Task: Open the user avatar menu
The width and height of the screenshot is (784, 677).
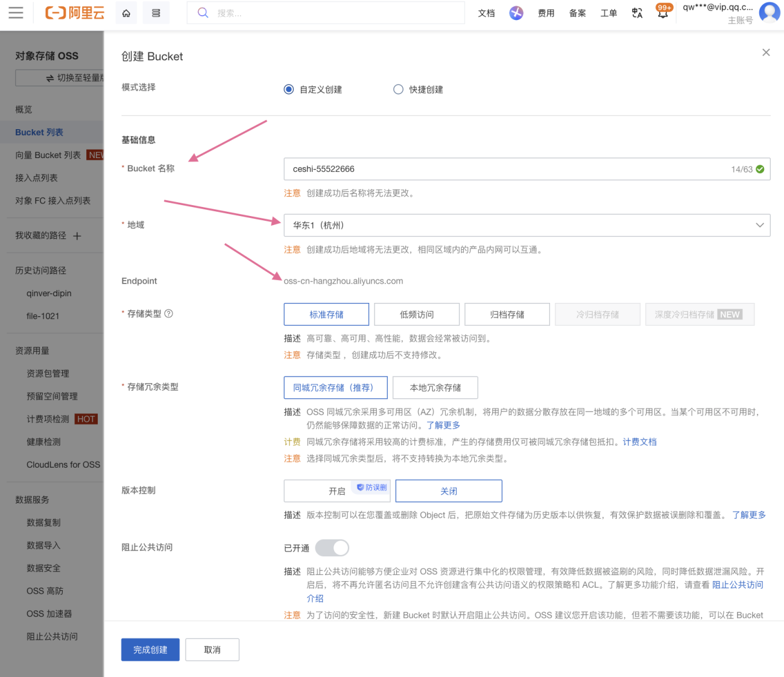Action: tap(770, 12)
